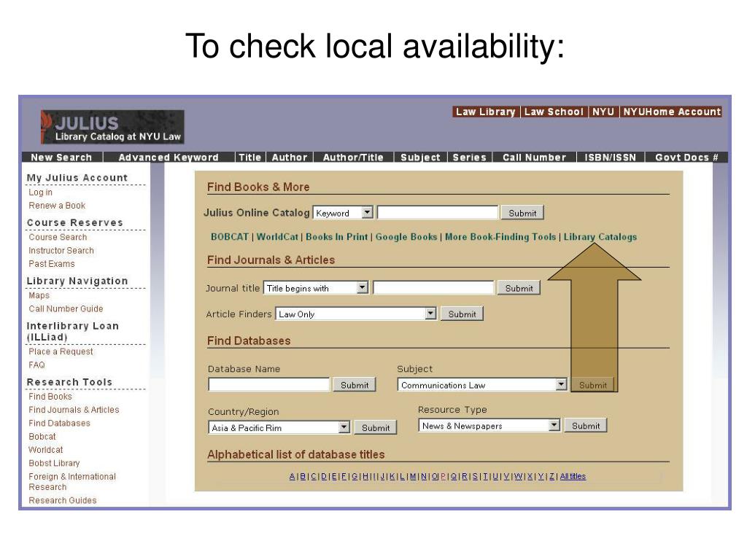Screen dimensions: 747x560
Task: Open Find Books in Research Tools
Action: 50,396
